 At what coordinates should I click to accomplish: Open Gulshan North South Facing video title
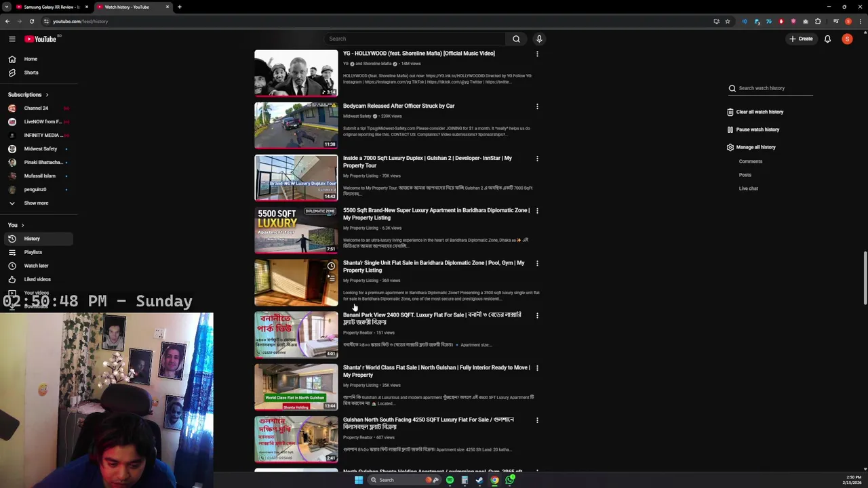428,424
